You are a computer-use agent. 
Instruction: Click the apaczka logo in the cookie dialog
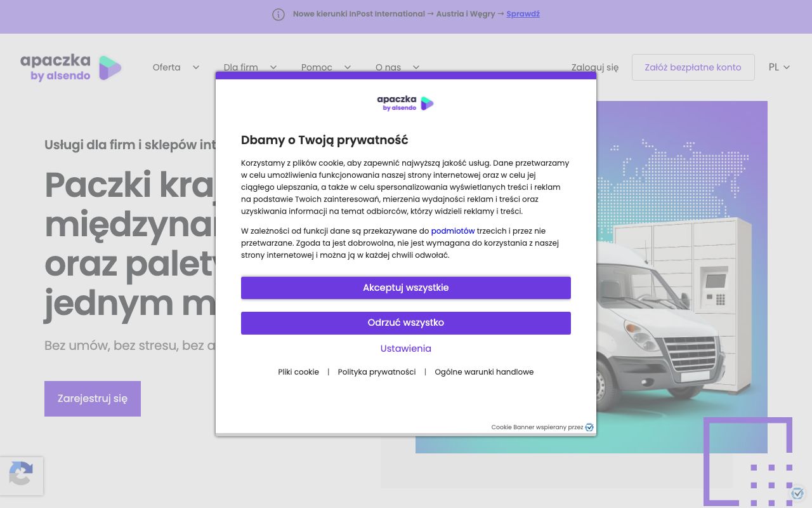click(405, 103)
